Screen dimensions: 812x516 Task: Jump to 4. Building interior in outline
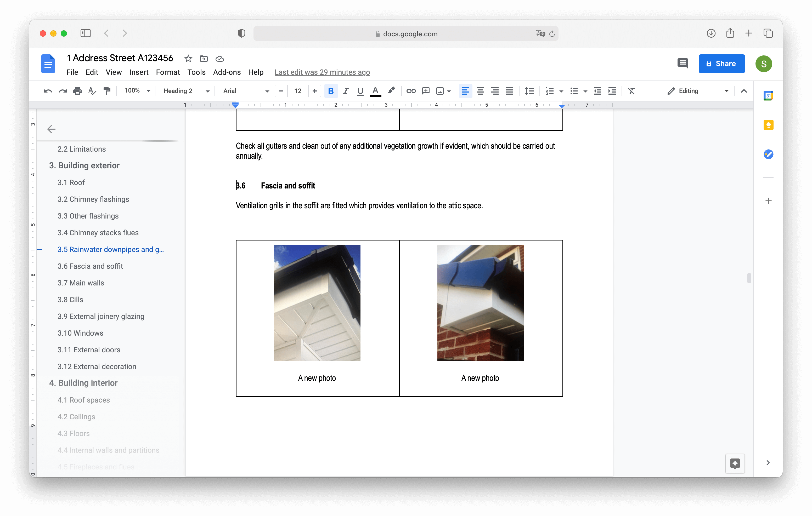click(83, 383)
